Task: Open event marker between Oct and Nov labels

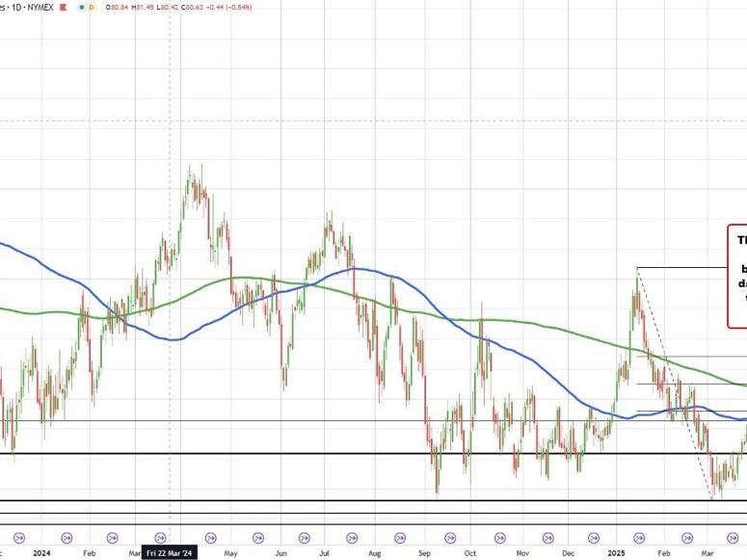Action: 499,538
